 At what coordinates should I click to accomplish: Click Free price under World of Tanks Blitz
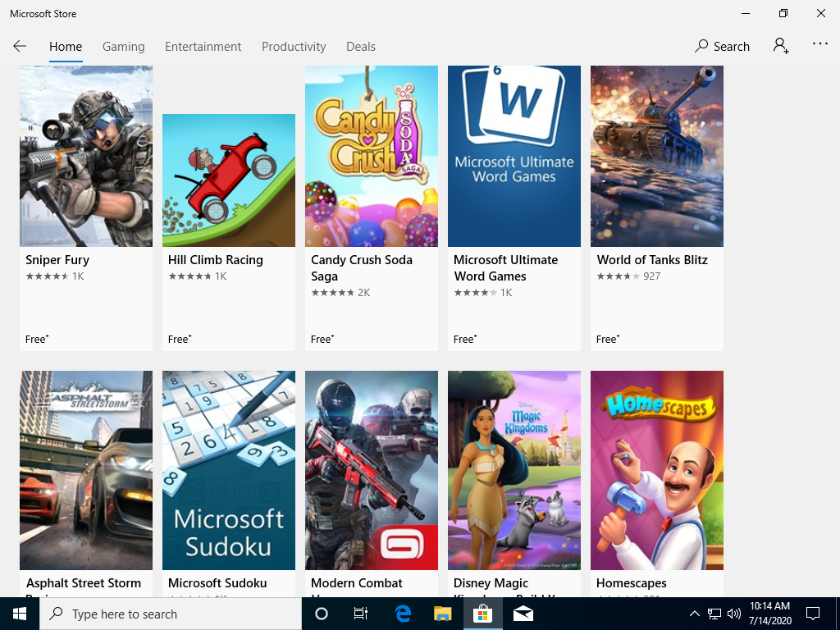608,339
